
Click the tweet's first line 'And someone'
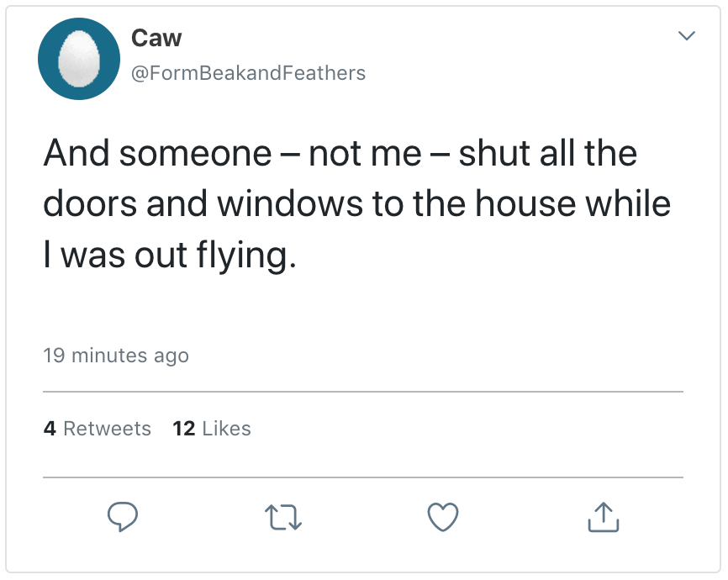(x=157, y=154)
